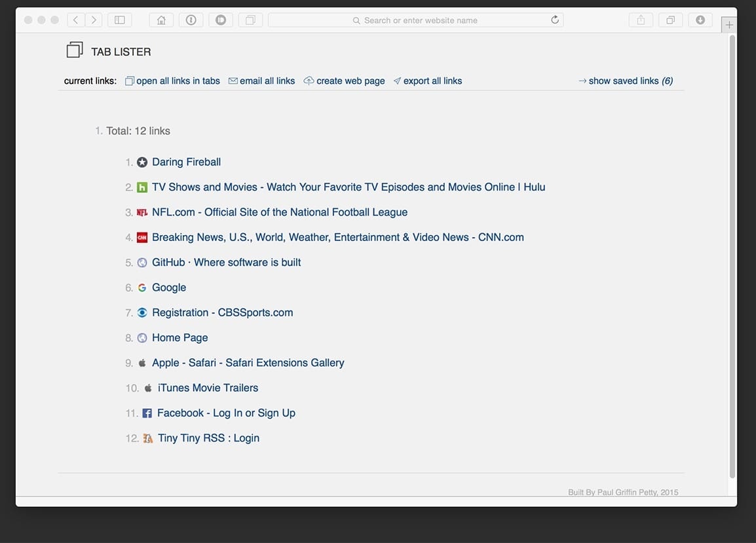Click export all links
This screenshot has height=543, width=756.
[428, 81]
